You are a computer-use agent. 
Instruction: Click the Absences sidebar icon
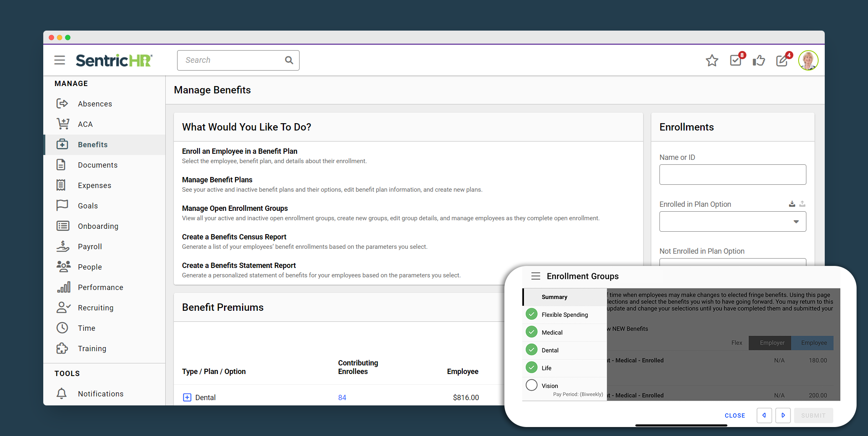click(x=62, y=104)
